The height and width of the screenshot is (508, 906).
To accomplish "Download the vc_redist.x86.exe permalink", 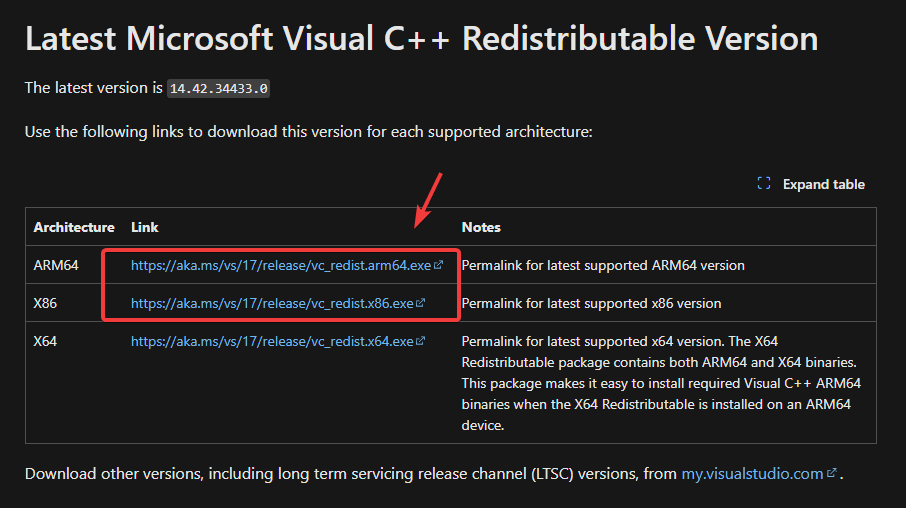I will [272, 303].
